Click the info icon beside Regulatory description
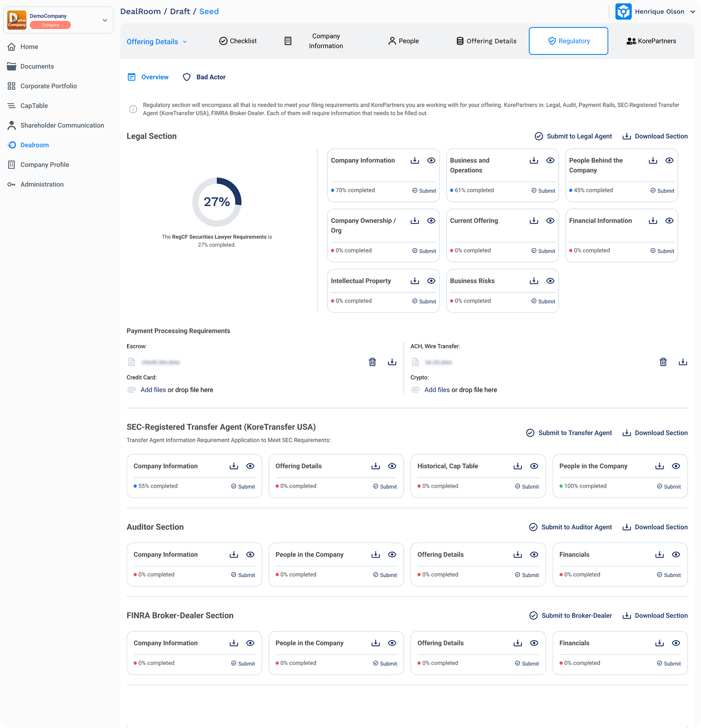701x728 pixels. 133,109
